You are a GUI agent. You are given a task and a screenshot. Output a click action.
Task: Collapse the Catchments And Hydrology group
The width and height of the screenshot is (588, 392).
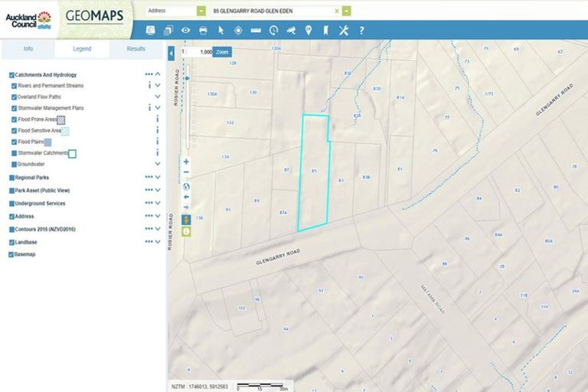[158, 74]
